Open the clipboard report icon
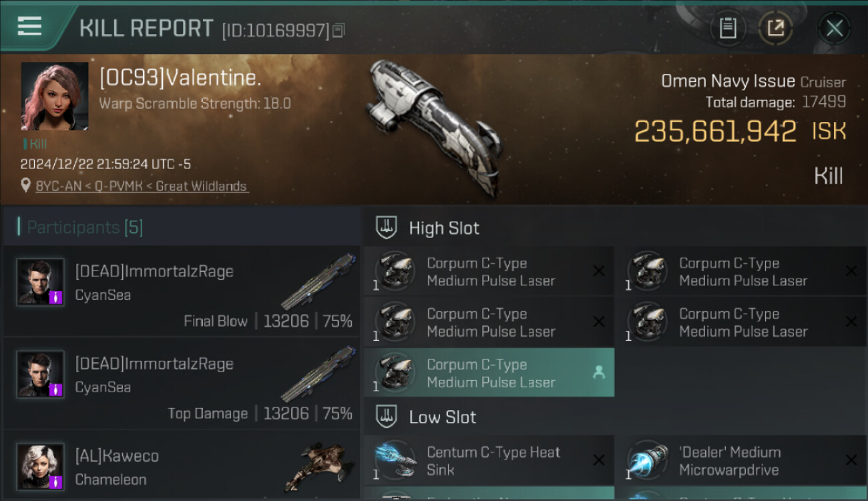 [728, 28]
